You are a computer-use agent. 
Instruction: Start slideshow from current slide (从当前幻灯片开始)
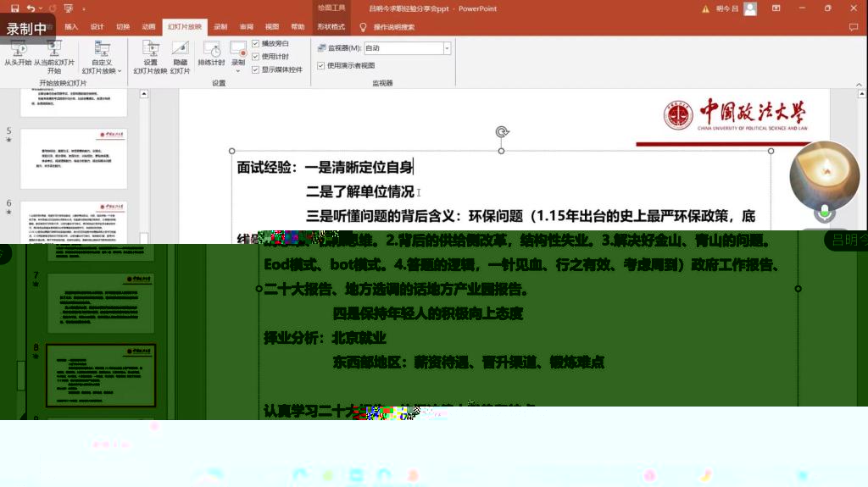pyautogui.click(x=54, y=56)
